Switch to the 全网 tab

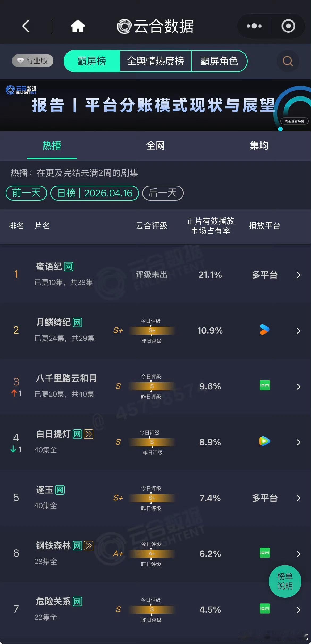[156, 146]
